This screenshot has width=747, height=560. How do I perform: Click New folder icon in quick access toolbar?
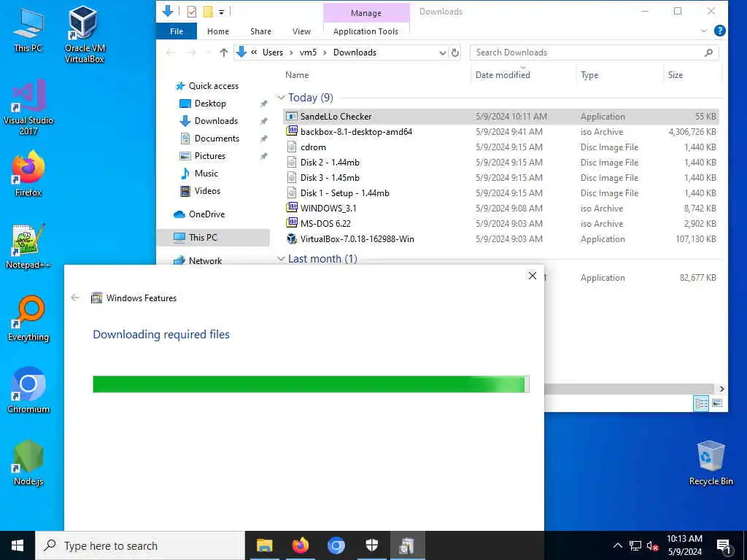(x=208, y=12)
